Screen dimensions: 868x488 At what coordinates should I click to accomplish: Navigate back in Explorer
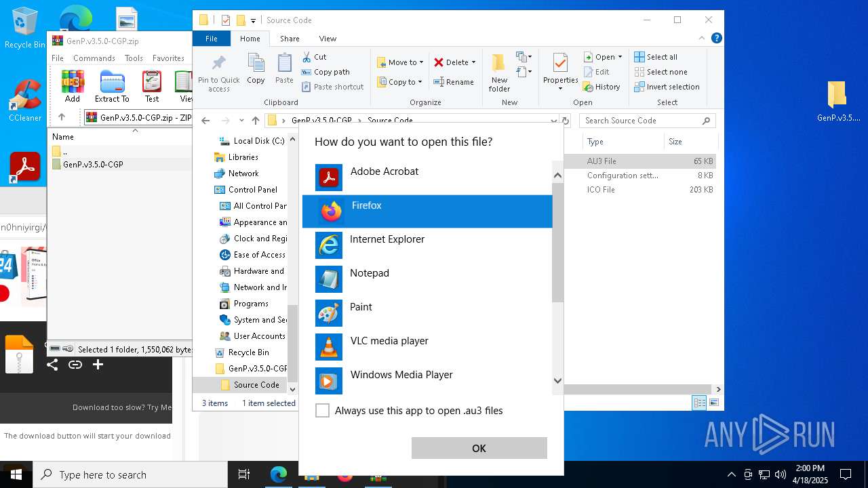coord(205,121)
